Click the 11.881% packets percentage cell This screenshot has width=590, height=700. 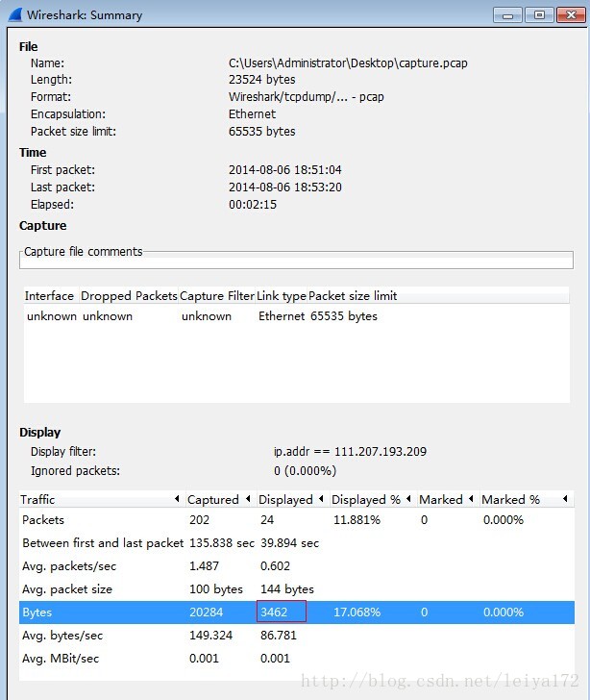tap(357, 520)
